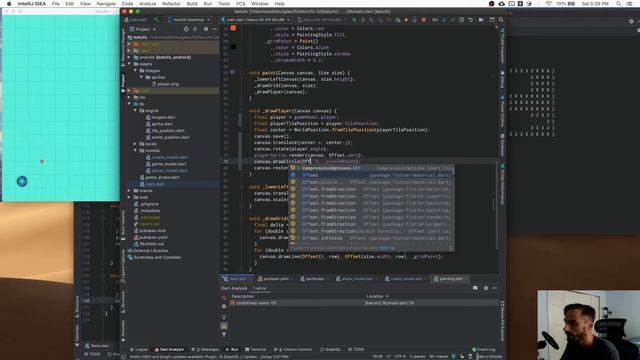Viewport: 640px width, 360px height.
Task: Collapse the sprites folder
Action: click(x=142, y=77)
